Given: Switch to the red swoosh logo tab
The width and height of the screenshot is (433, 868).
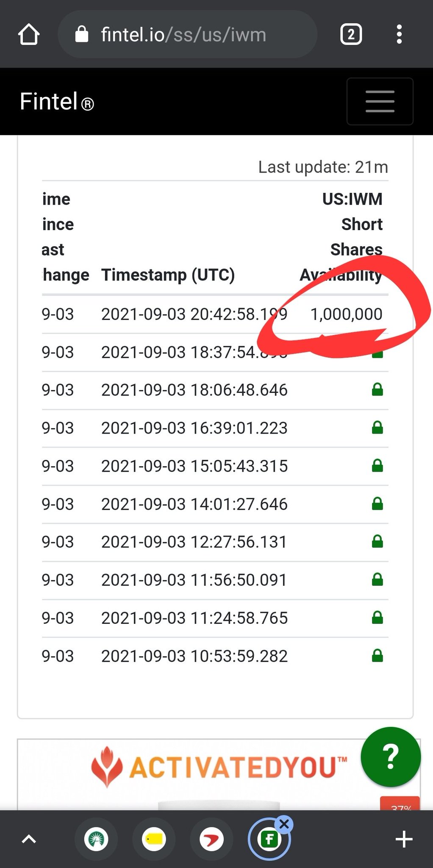Looking at the screenshot, I should click(211, 839).
